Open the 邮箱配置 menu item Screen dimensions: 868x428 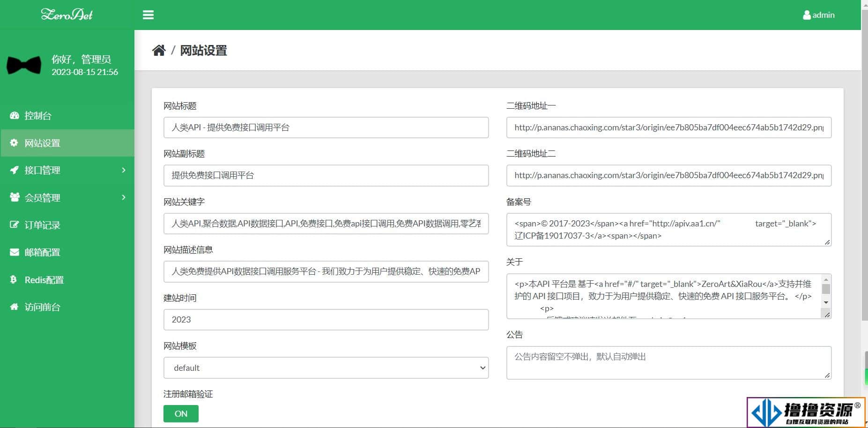[67, 252]
